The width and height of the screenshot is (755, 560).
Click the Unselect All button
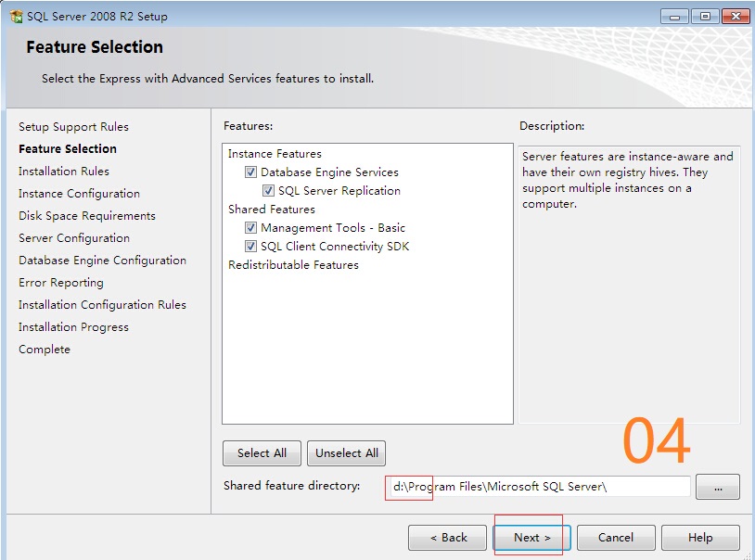point(346,453)
